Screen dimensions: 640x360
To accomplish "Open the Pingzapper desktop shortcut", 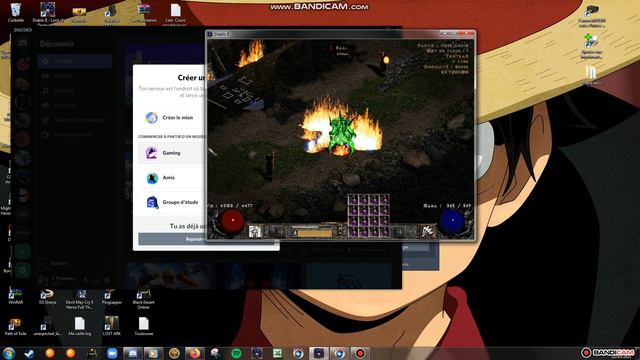I will pos(111,297).
